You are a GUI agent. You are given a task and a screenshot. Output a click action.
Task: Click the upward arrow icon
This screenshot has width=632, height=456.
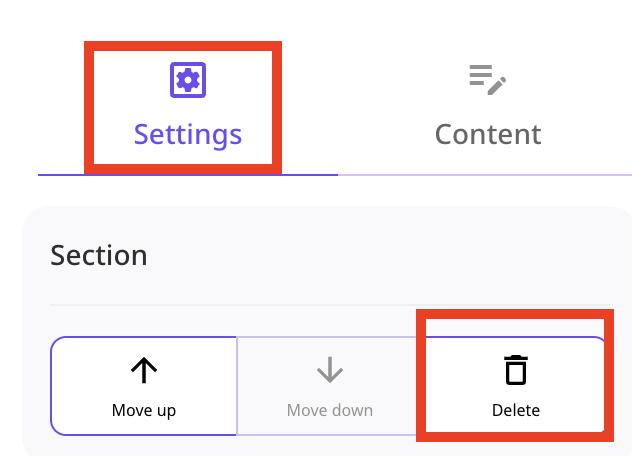click(x=144, y=370)
